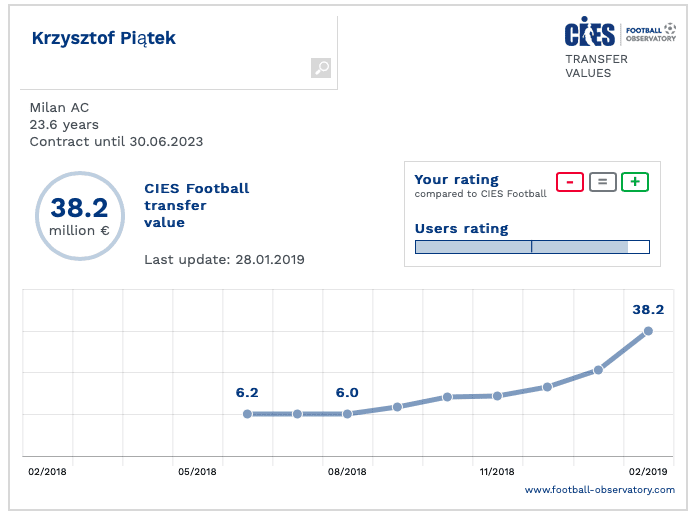This screenshot has height=518, width=692.
Task: Click the 38.2 million € value circle
Action: pyautogui.click(x=79, y=215)
